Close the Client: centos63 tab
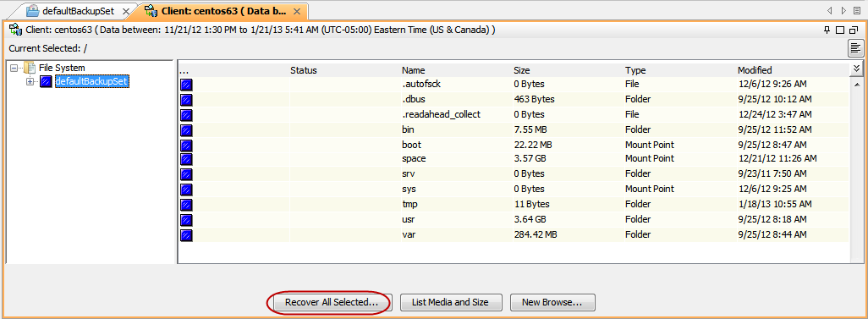Screen dimensions: 868x319 [x=297, y=11]
